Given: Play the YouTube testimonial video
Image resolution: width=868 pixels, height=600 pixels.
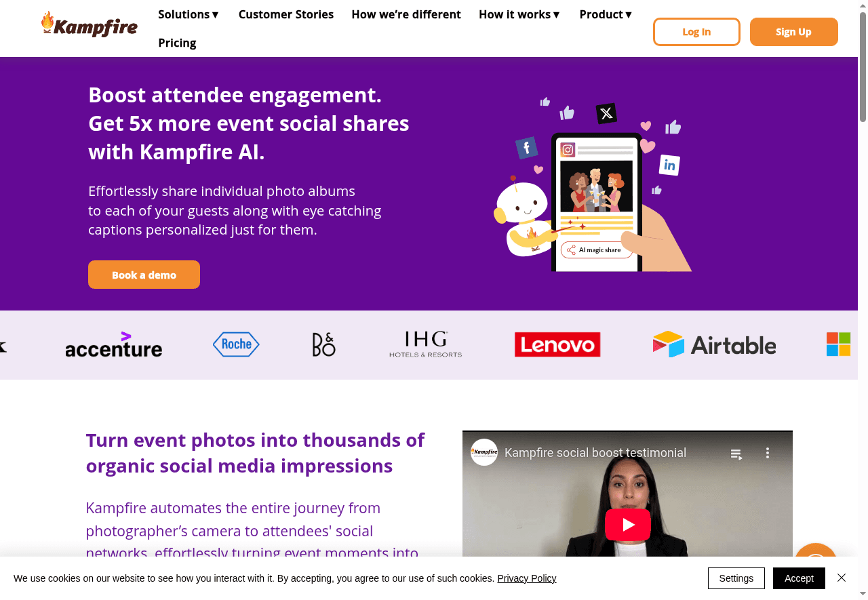Looking at the screenshot, I should [x=627, y=525].
